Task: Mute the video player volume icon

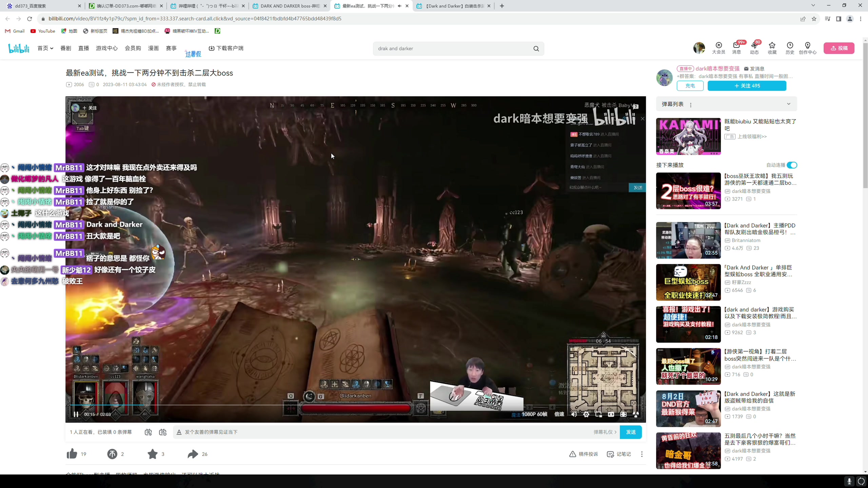Action: pos(574,414)
